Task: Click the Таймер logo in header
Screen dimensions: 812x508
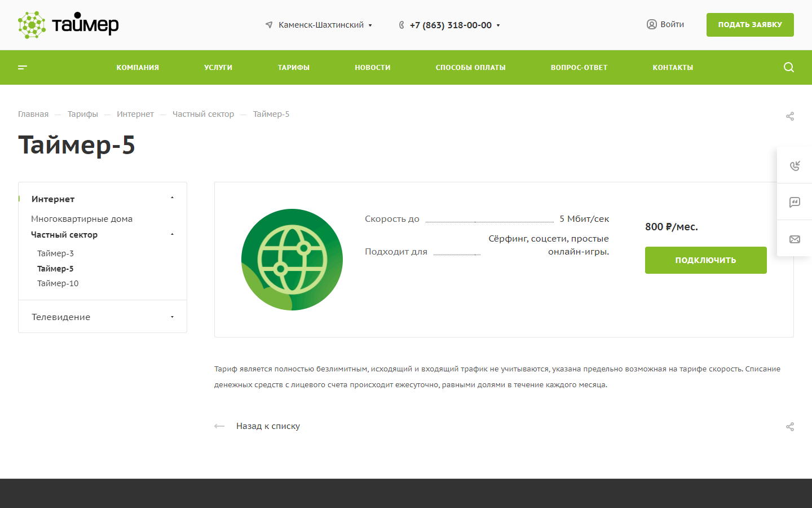Action: [68, 25]
